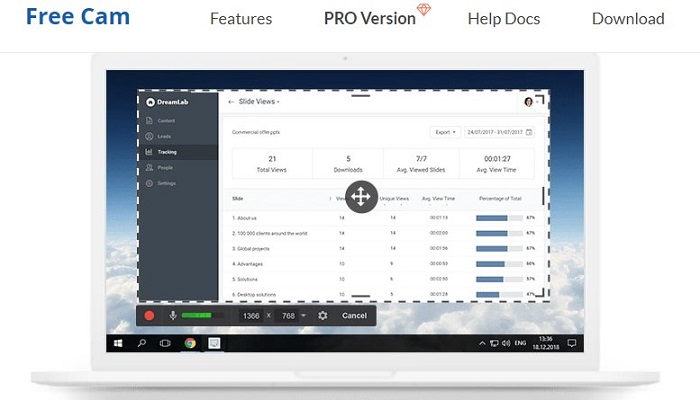Open the Free Cam home logo link

(78, 17)
